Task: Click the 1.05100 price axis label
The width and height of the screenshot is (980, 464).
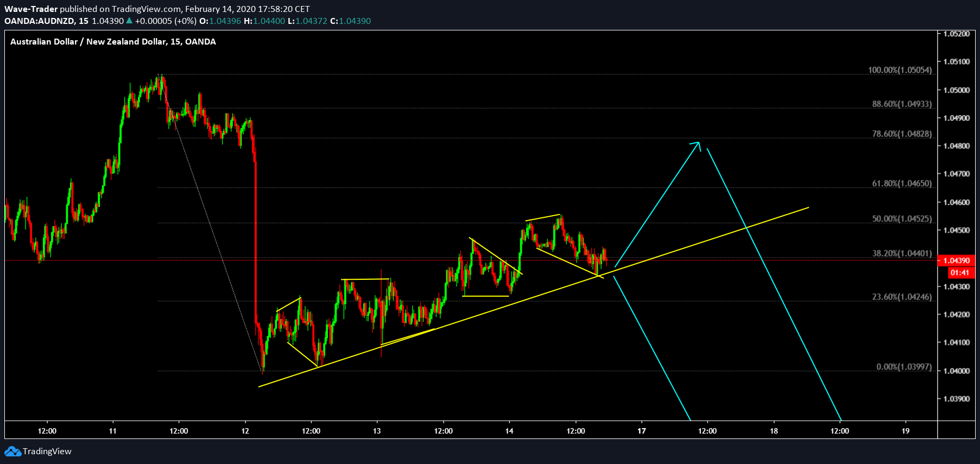Action: (956, 62)
